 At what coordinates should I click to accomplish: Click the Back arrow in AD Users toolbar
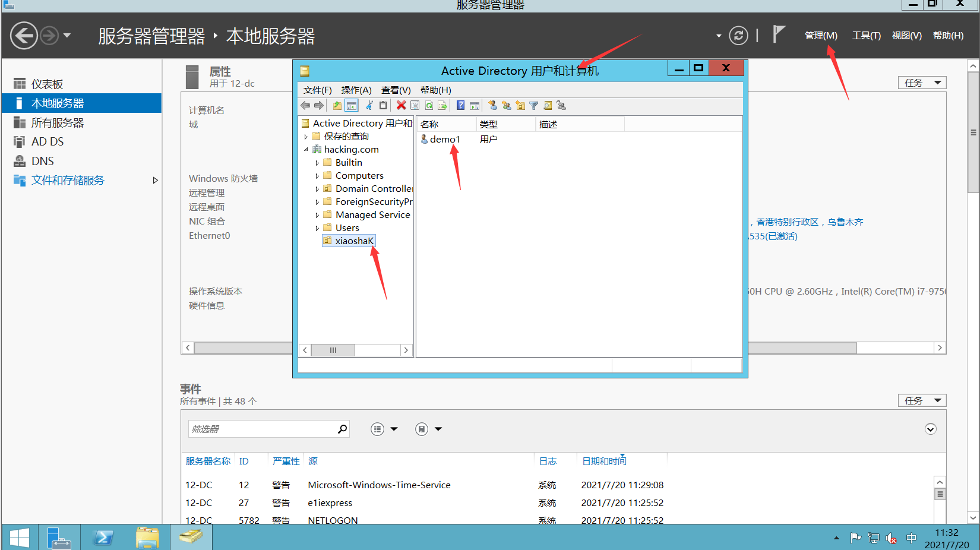click(x=305, y=106)
